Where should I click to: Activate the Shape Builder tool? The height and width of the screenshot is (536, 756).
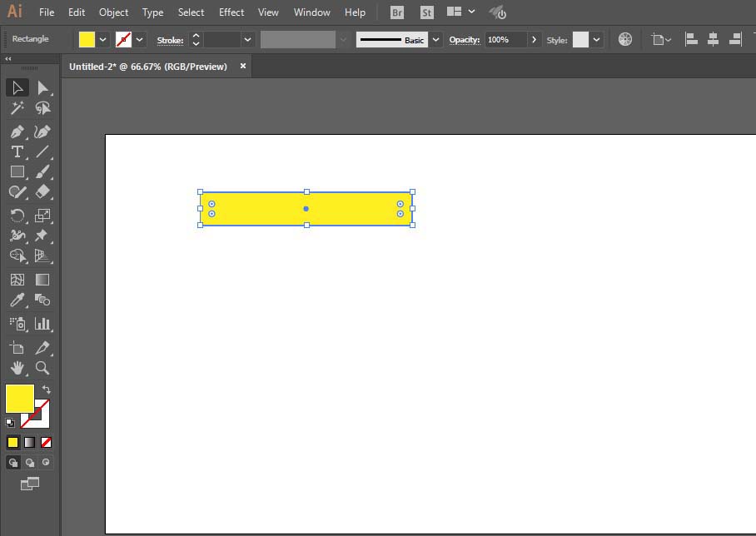point(17,256)
